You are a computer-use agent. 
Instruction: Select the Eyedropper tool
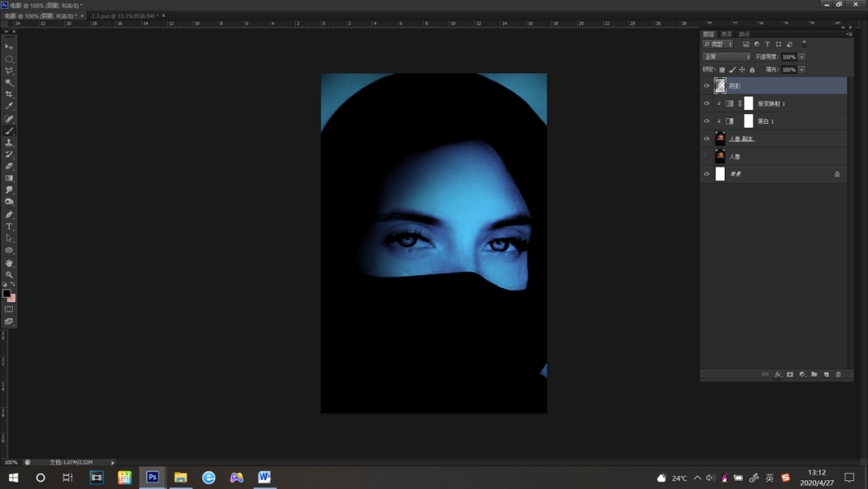pos(9,106)
